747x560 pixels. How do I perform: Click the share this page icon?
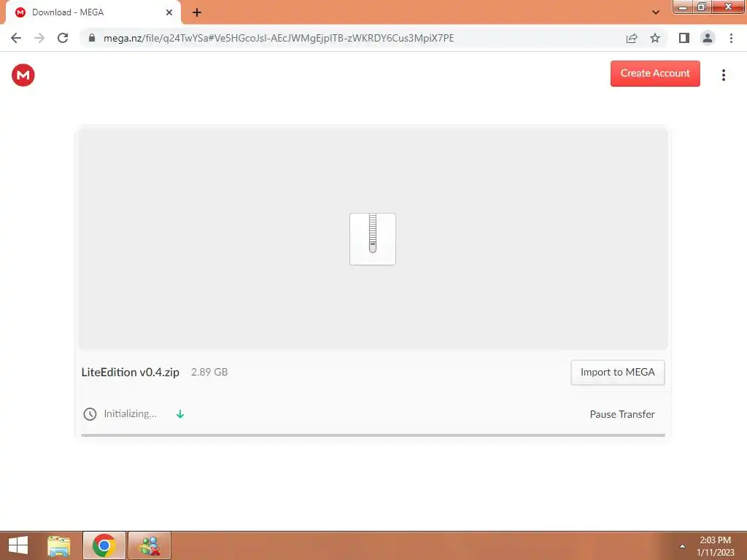click(632, 38)
